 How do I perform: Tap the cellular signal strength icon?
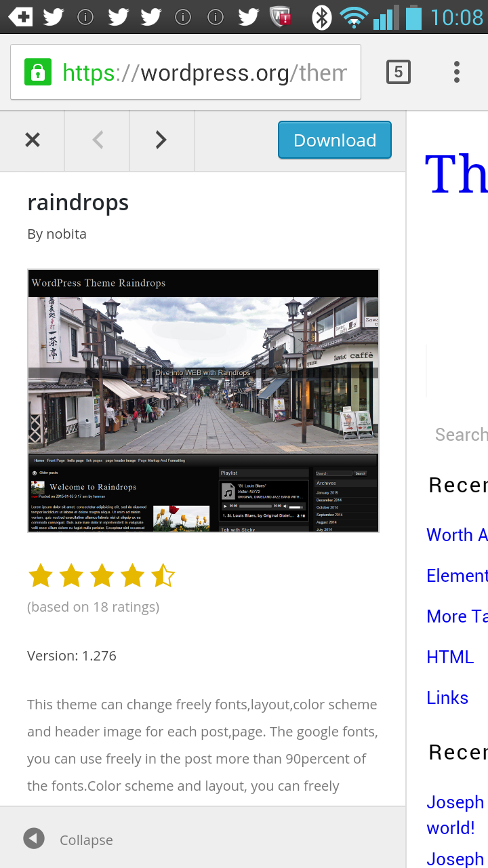(x=386, y=17)
